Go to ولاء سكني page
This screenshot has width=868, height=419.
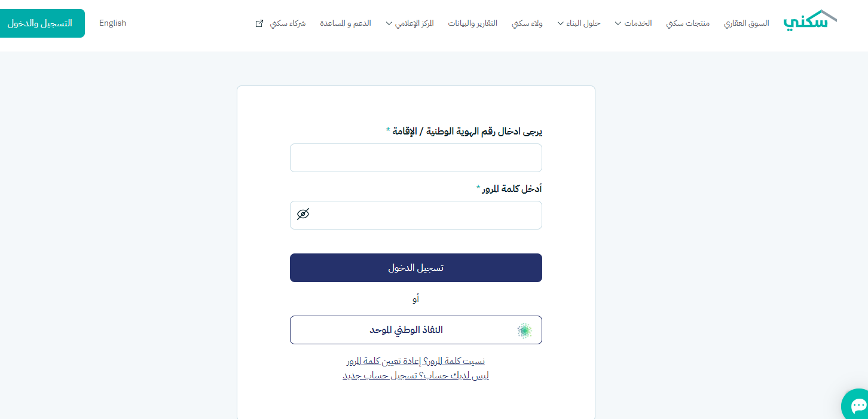[527, 23]
